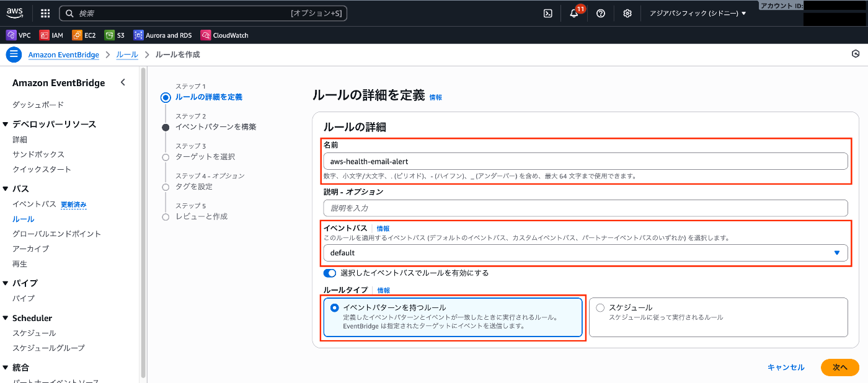Open S3 service shortcut

115,35
